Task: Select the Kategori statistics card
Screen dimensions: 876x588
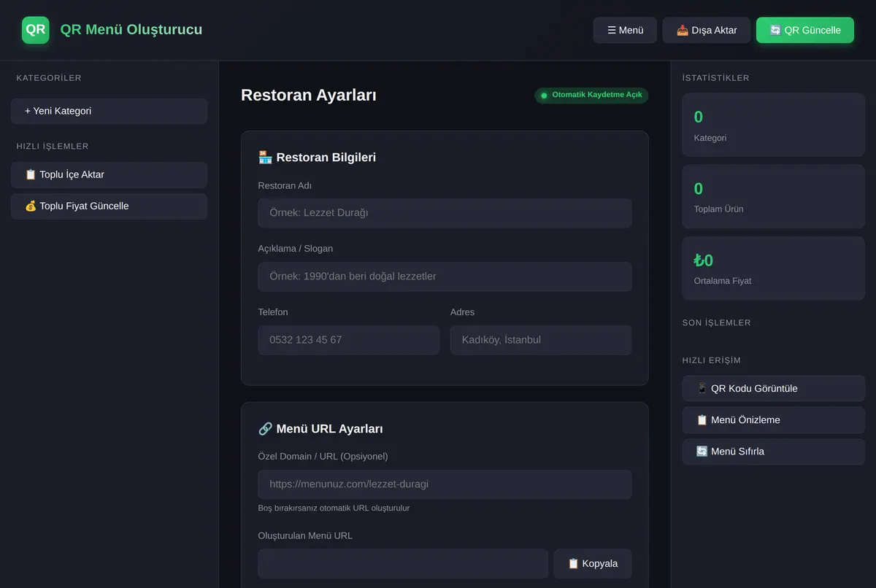Action: coord(774,125)
